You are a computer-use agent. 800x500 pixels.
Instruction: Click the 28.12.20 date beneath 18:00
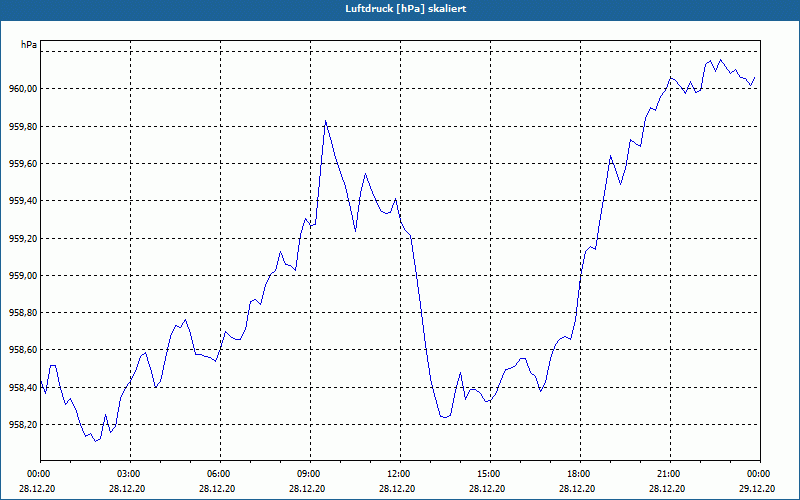click(577, 489)
